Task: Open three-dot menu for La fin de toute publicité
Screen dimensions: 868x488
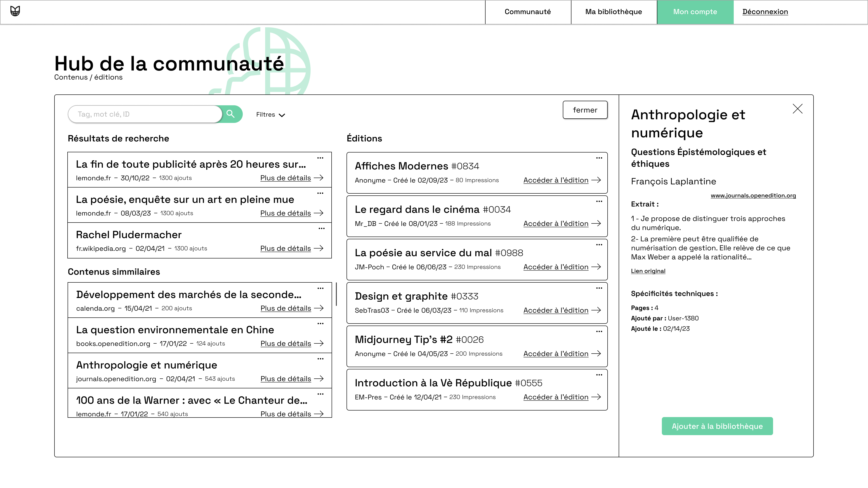Action: [320, 158]
